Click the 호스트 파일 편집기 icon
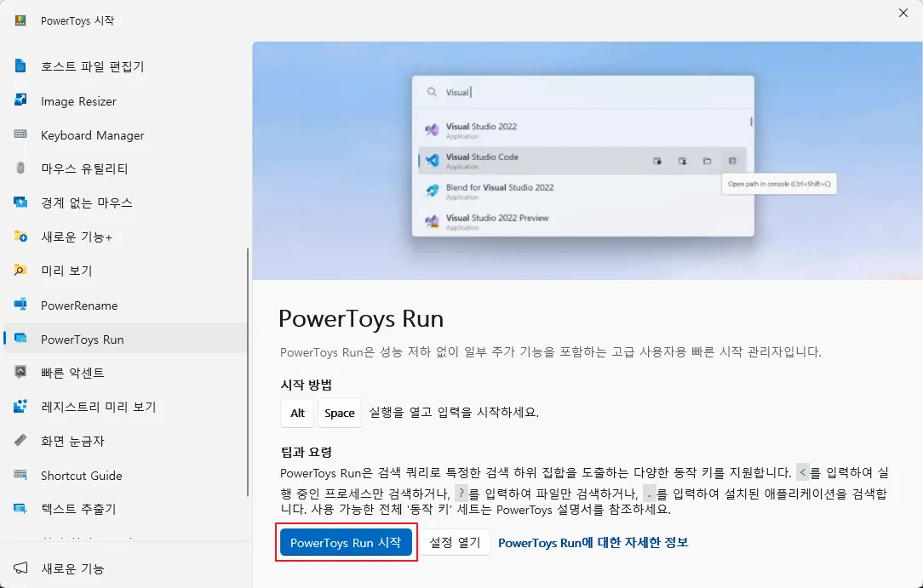 coord(20,66)
